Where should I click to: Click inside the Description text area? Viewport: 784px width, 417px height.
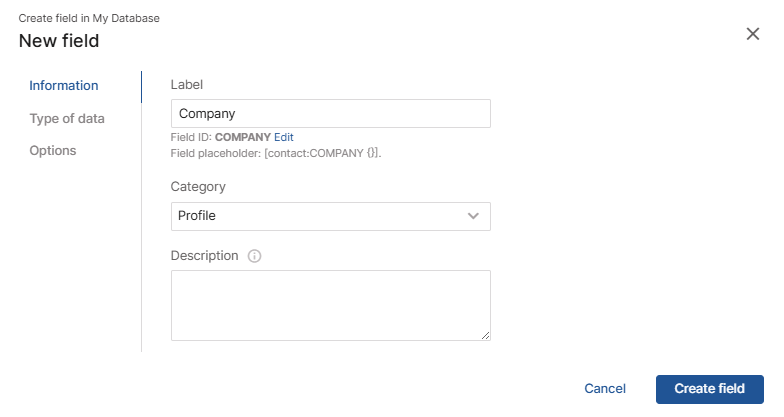[x=330, y=305]
